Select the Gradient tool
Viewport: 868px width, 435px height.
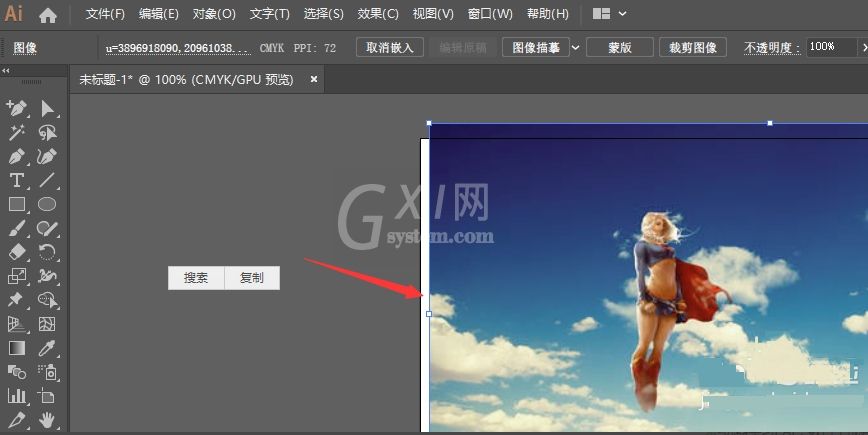point(17,348)
